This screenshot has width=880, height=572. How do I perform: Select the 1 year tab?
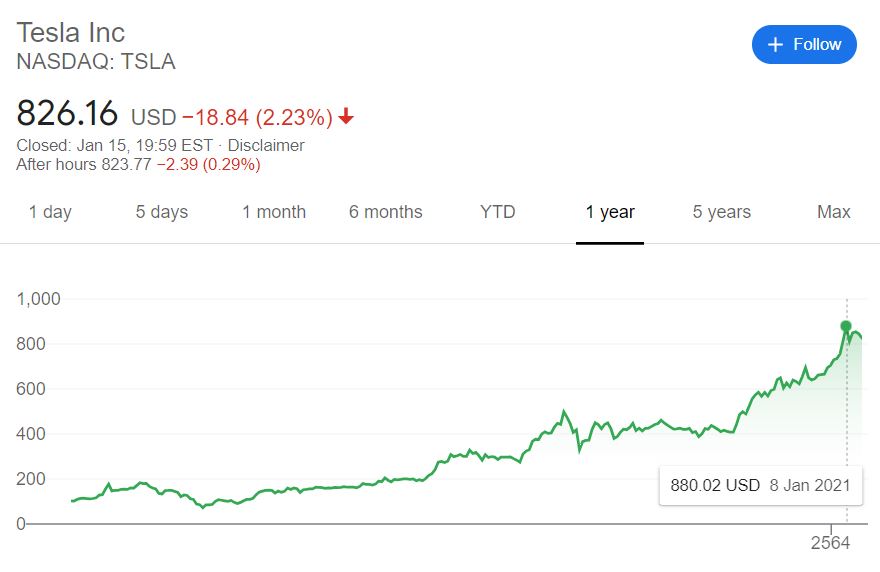pyautogui.click(x=610, y=212)
